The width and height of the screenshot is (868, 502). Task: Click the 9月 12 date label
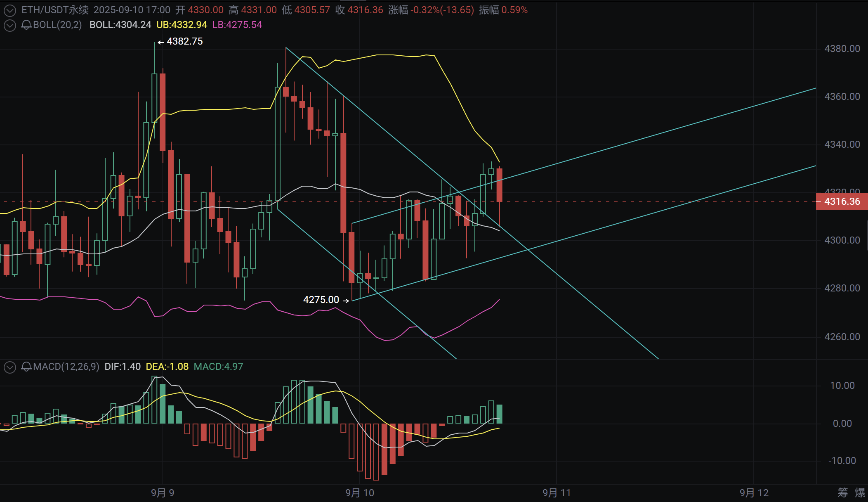[x=754, y=493]
